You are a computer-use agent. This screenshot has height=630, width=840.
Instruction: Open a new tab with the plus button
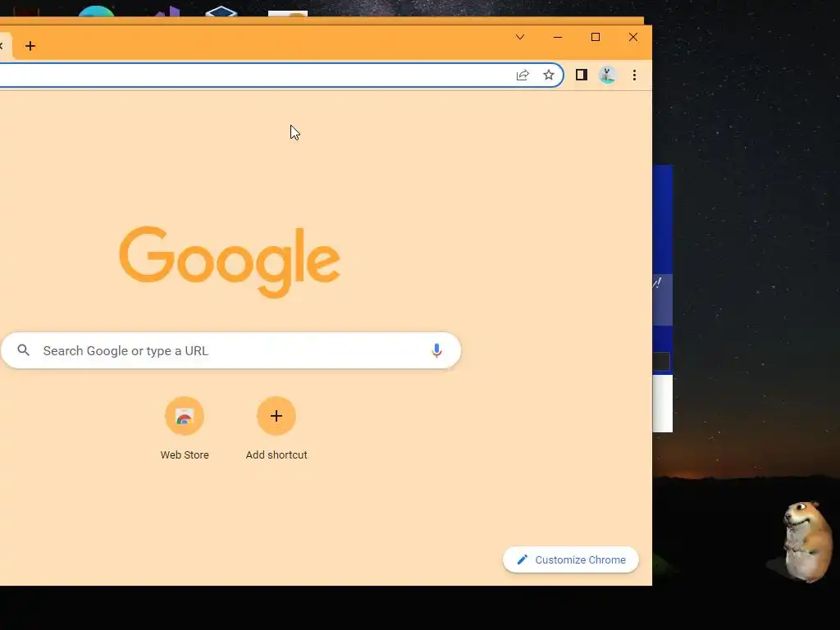(30, 46)
